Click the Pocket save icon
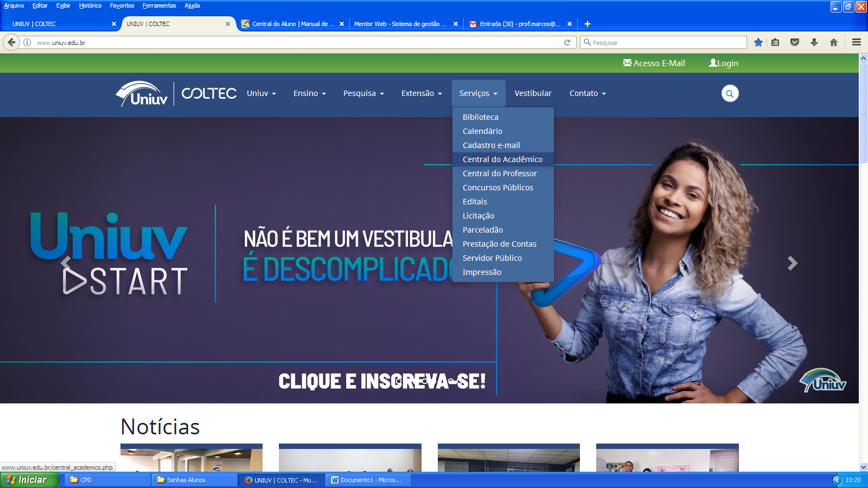The image size is (868, 488). pos(794,42)
